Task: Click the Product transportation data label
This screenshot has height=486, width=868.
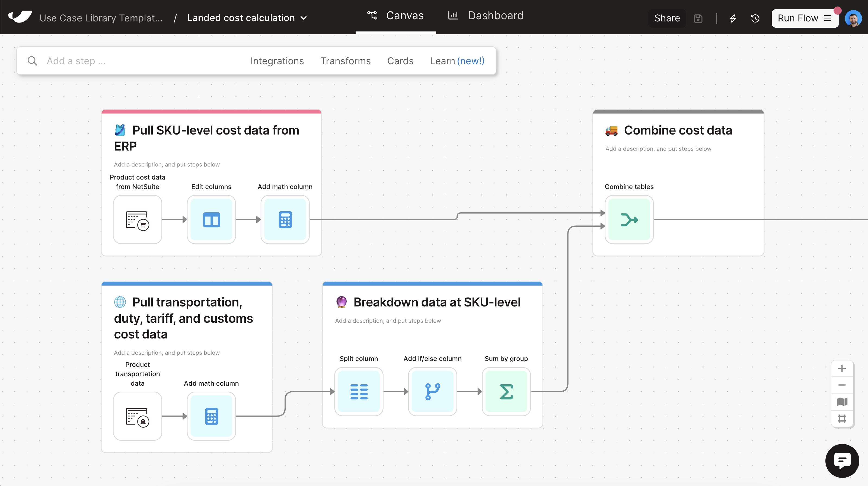Action: (138, 374)
